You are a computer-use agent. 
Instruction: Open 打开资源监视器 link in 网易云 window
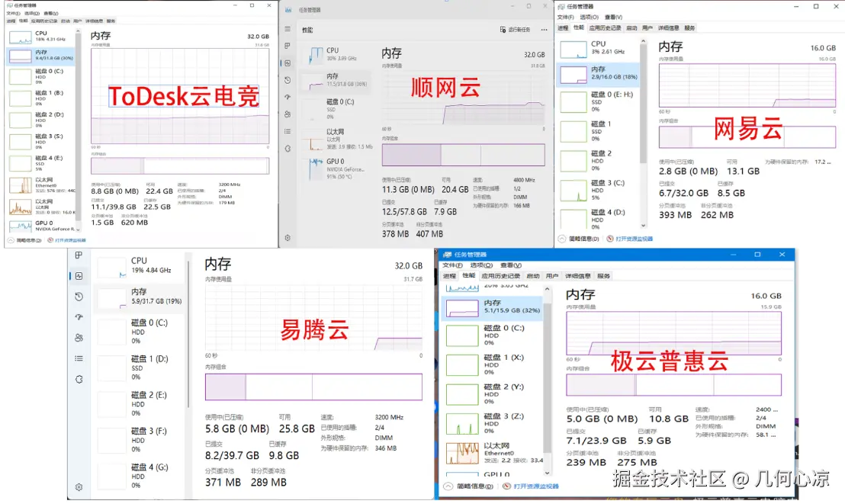(634, 238)
